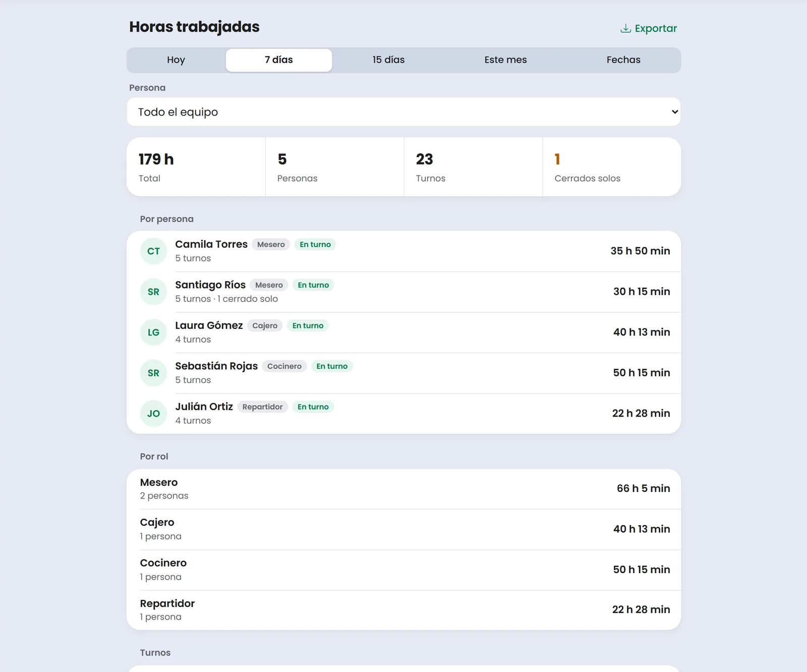Click the Cajero row under Por rol

point(403,529)
